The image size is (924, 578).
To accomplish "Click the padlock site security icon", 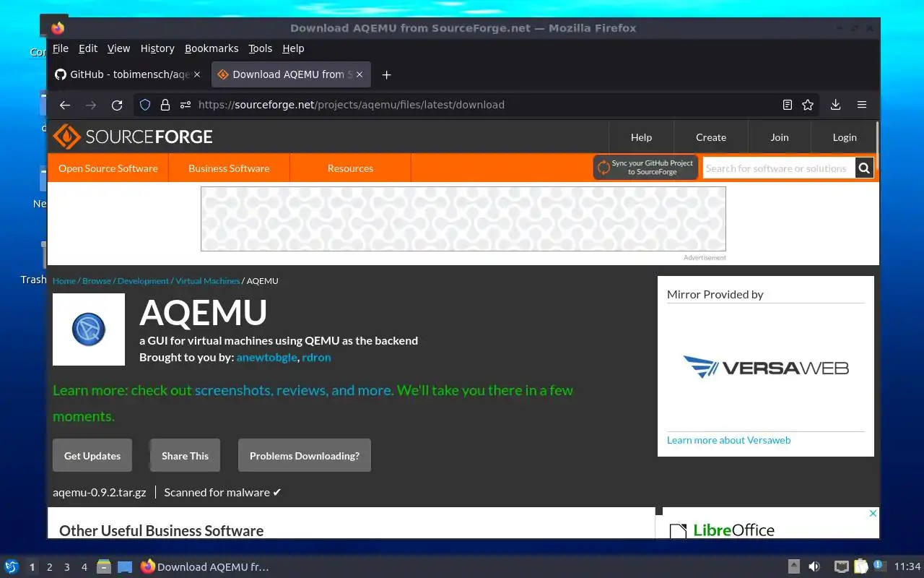I will click(165, 105).
